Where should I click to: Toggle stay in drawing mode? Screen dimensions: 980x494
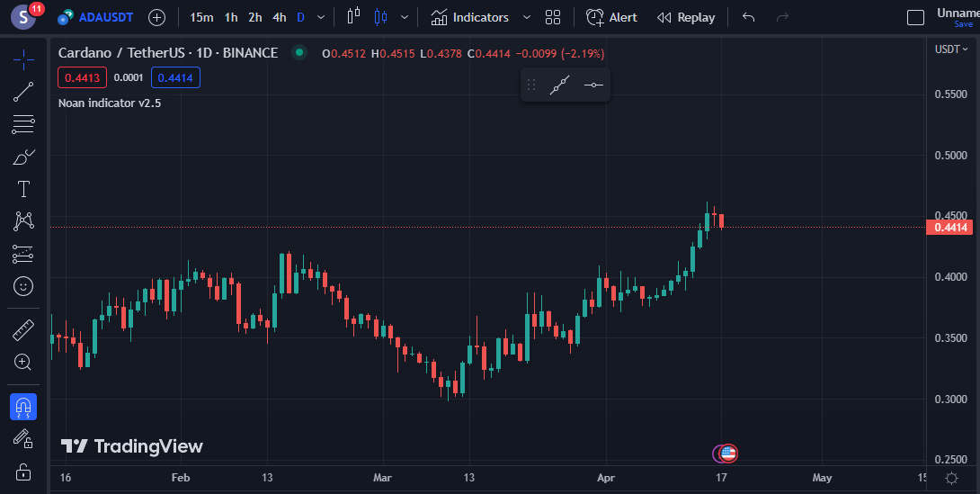(x=23, y=439)
